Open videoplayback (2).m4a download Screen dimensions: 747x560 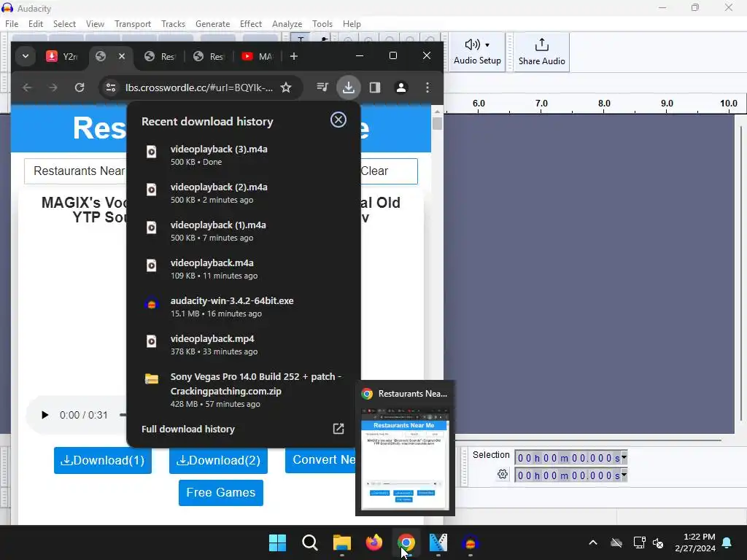(x=243, y=192)
